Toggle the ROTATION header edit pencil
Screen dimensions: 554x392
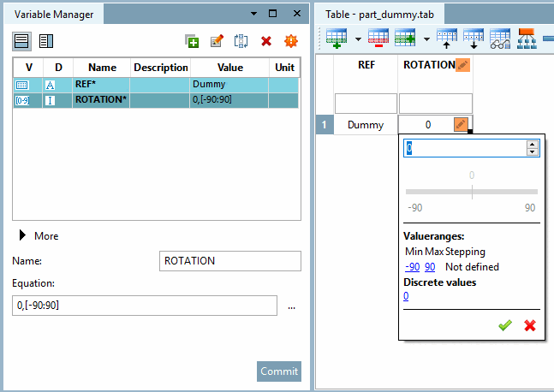click(x=462, y=64)
